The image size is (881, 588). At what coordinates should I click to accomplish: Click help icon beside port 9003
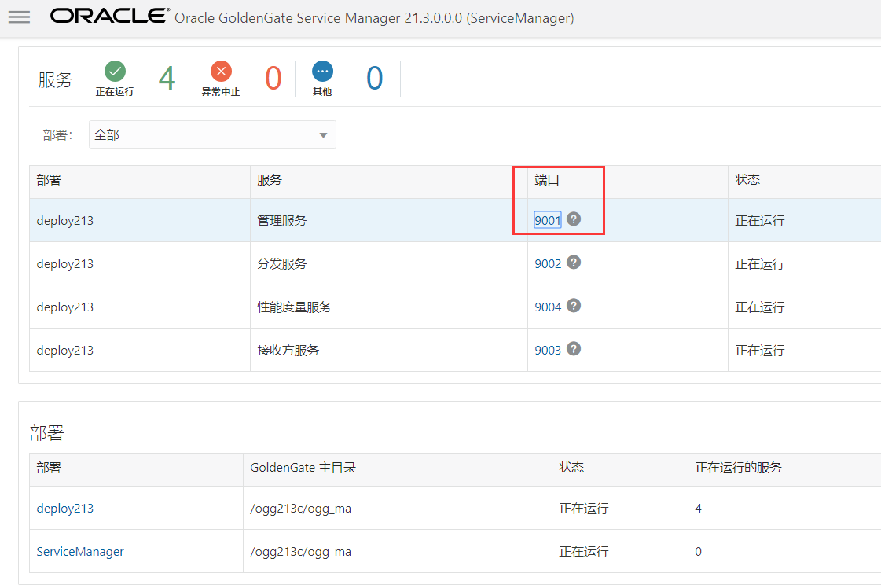click(574, 349)
